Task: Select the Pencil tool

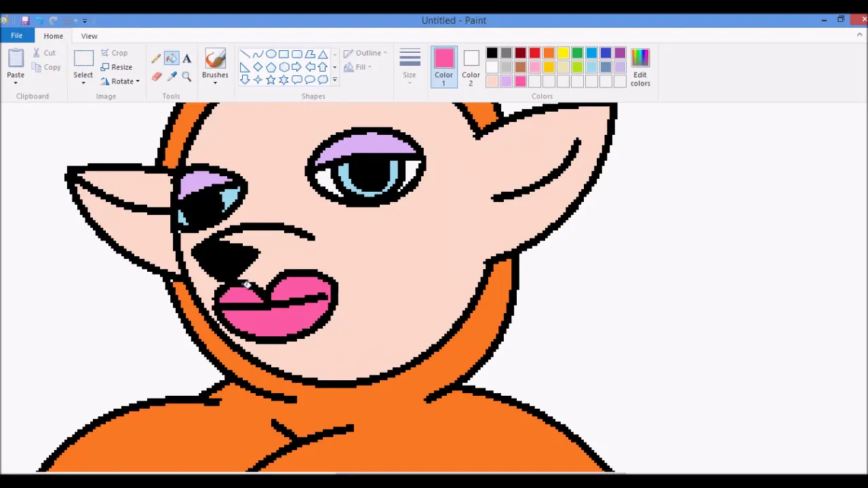Action: [x=155, y=58]
